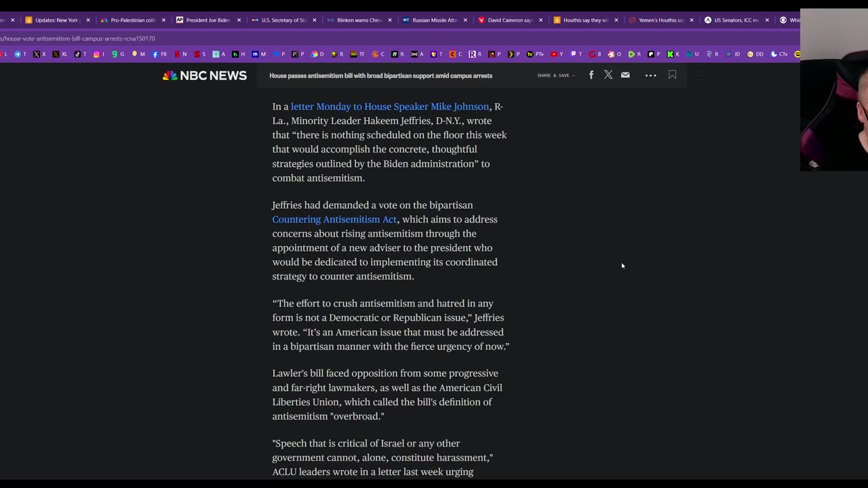The height and width of the screenshot is (488, 868).
Task: Open the YouTube bookmark labeled Y
Action: 557,54
